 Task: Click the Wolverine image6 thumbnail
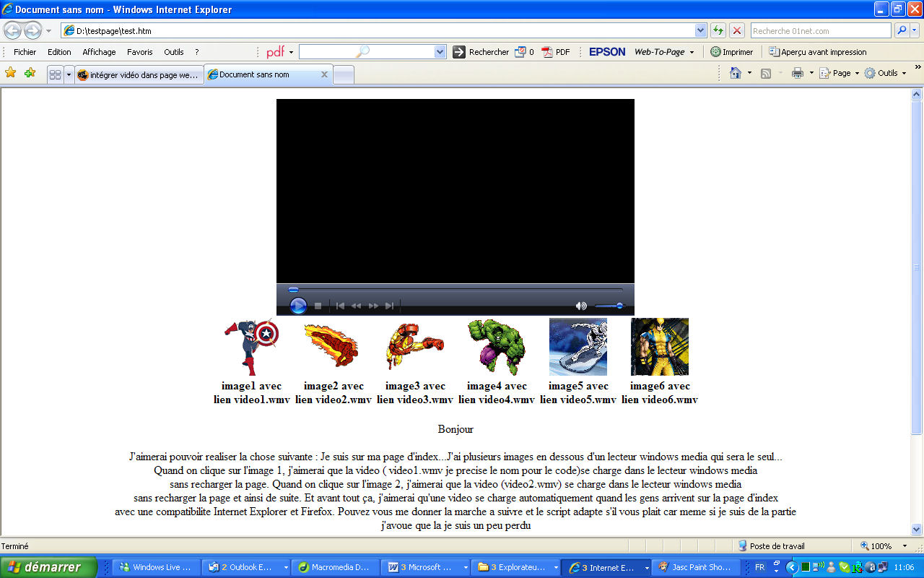coord(660,347)
